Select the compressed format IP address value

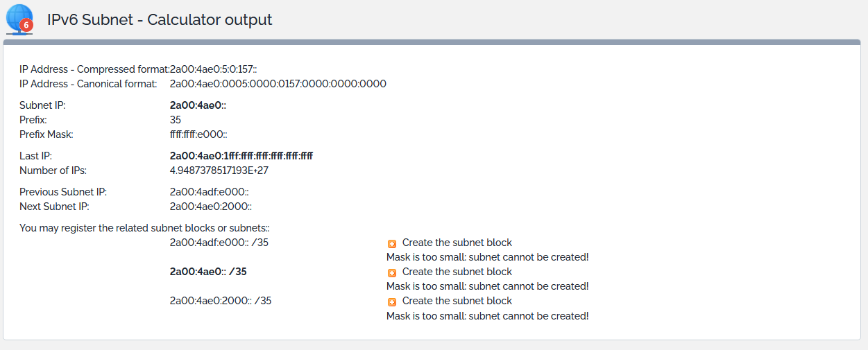point(214,69)
